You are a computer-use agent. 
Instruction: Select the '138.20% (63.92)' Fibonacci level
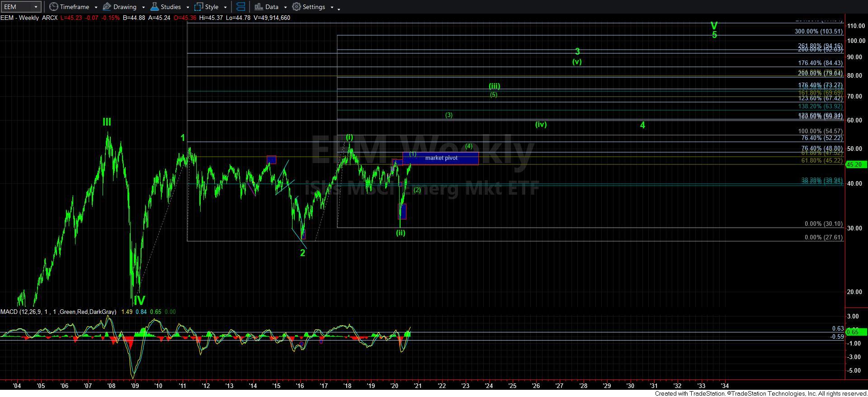821,107
